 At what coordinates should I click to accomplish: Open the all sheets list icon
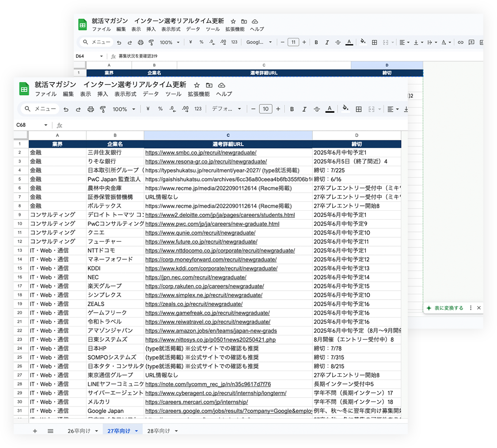coord(50,431)
